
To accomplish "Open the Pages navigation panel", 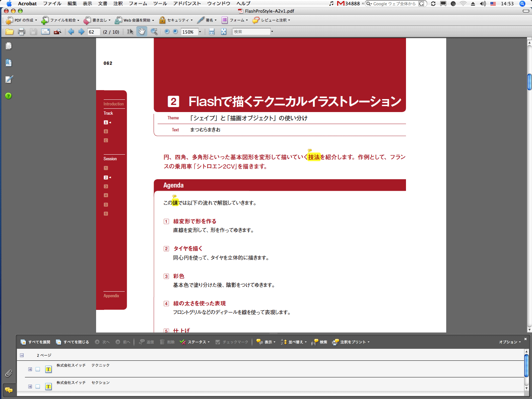I will point(9,46).
